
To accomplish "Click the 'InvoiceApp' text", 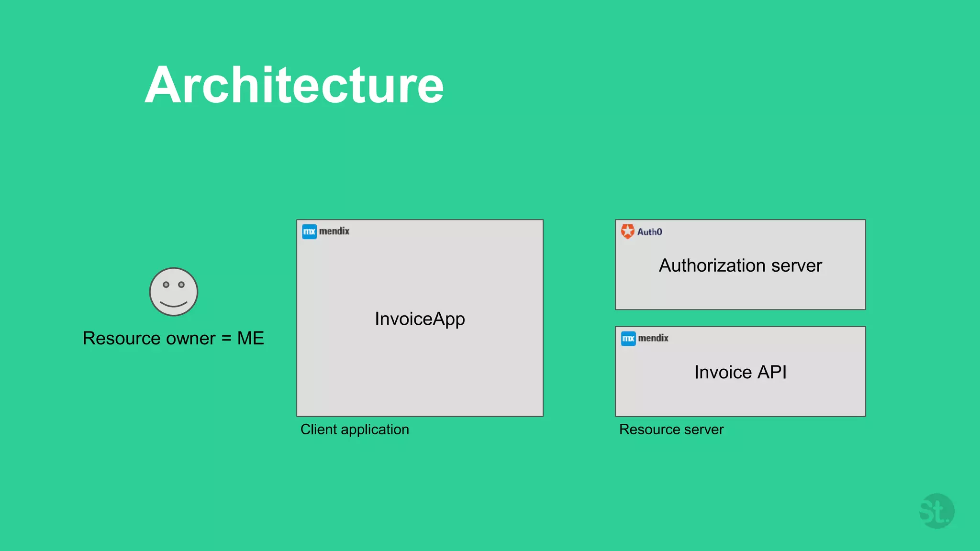I will pyautogui.click(x=420, y=319).
